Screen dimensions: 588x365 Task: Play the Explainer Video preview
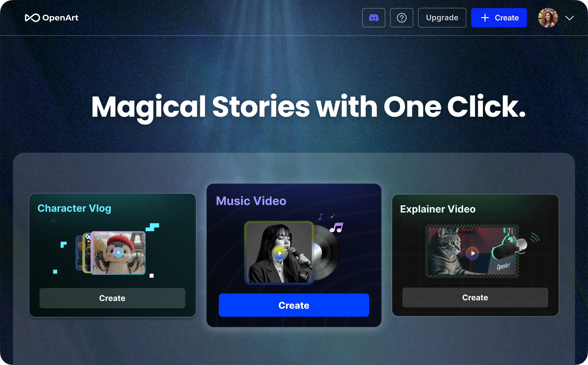coord(472,253)
